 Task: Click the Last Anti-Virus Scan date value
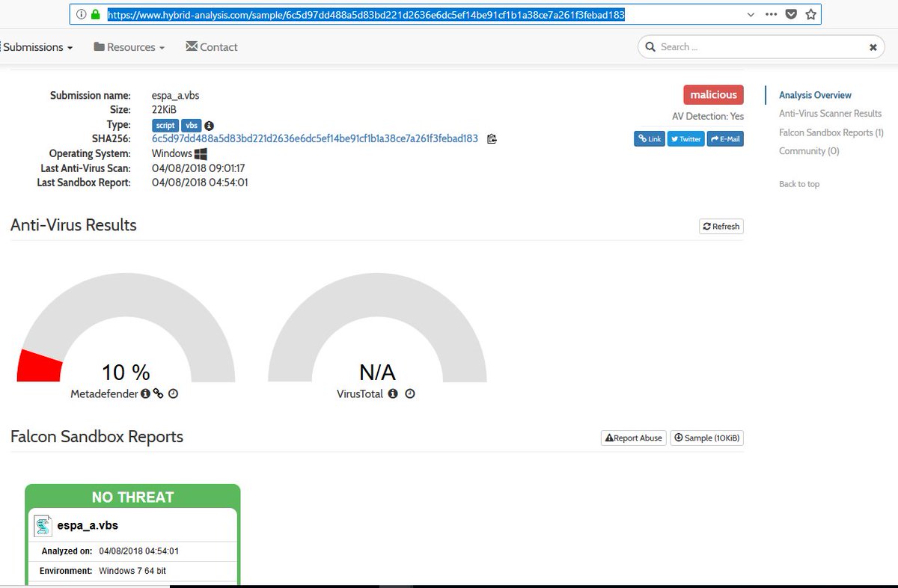(x=198, y=168)
